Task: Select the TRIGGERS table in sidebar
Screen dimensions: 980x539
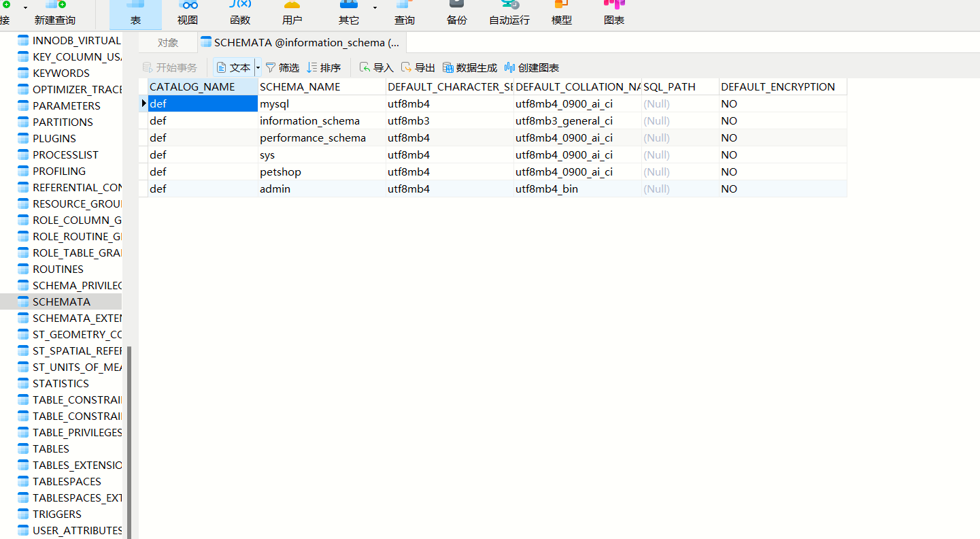Action: tap(57, 514)
